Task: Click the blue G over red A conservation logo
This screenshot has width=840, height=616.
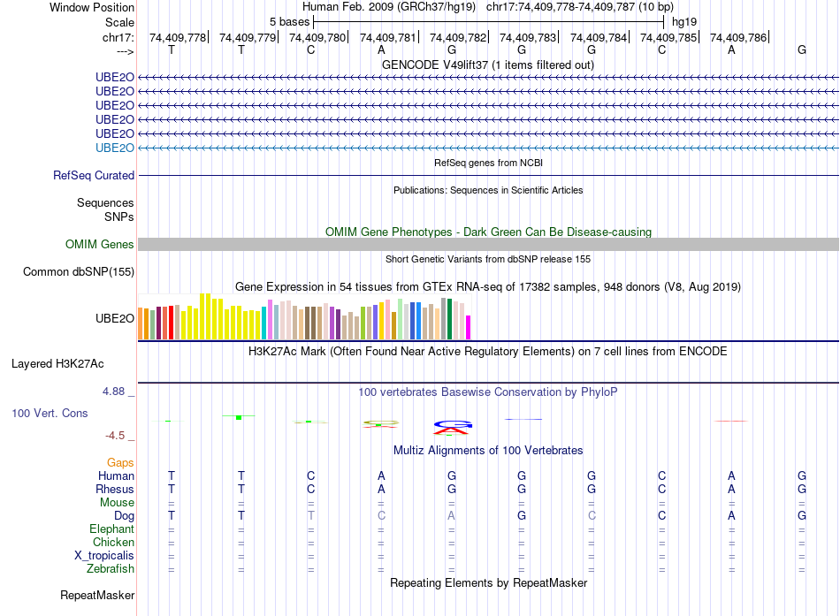Action: 453,428
